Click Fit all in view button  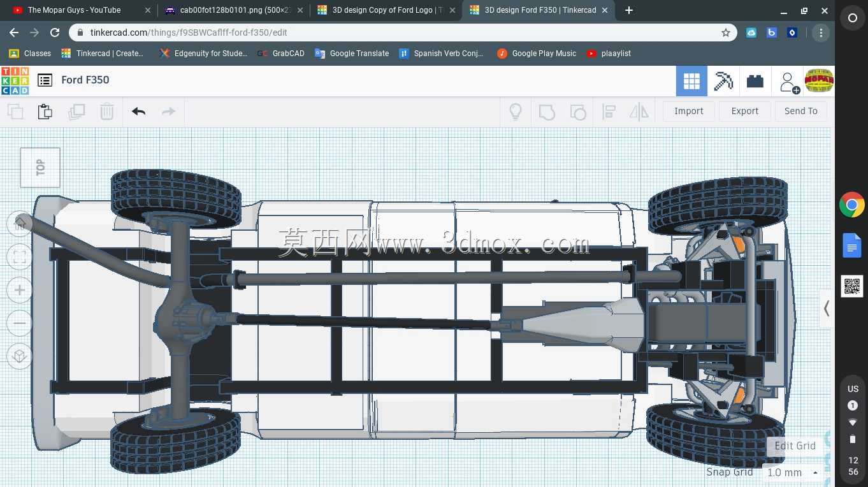(20, 257)
